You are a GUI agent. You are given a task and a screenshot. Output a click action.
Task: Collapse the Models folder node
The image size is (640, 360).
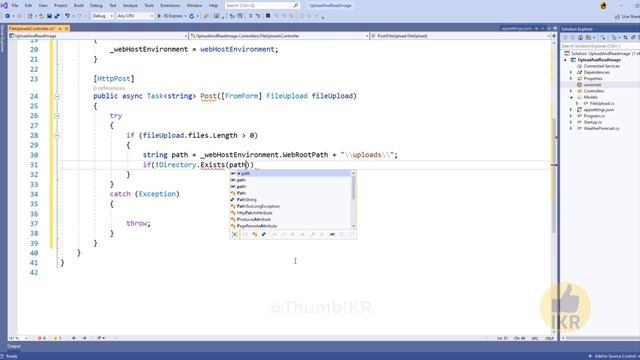point(571,98)
